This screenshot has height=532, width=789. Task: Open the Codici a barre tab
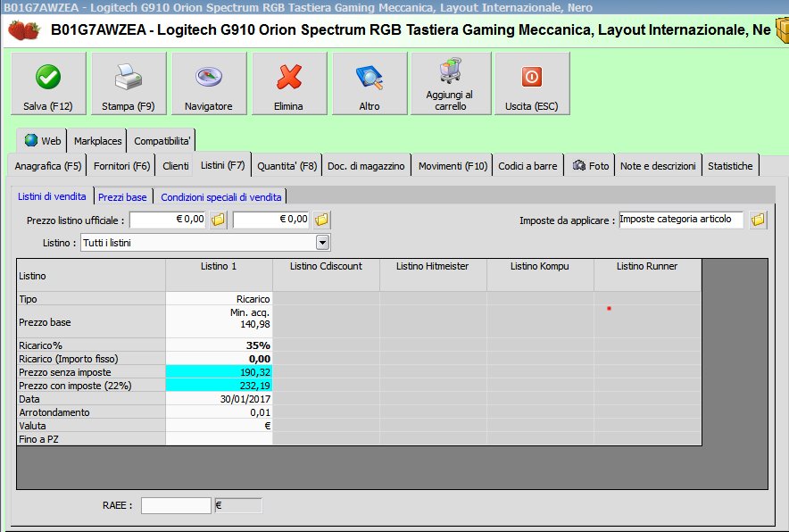(x=527, y=166)
